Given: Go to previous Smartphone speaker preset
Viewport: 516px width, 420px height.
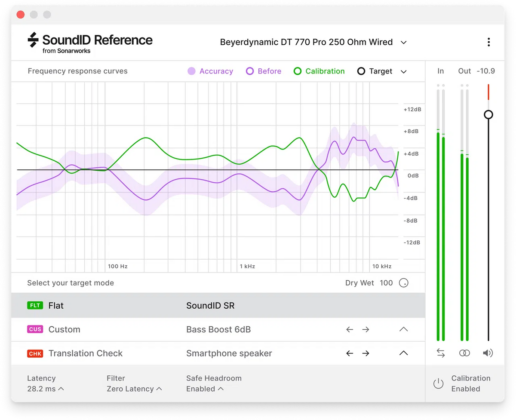Looking at the screenshot, I should tap(349, 353).
